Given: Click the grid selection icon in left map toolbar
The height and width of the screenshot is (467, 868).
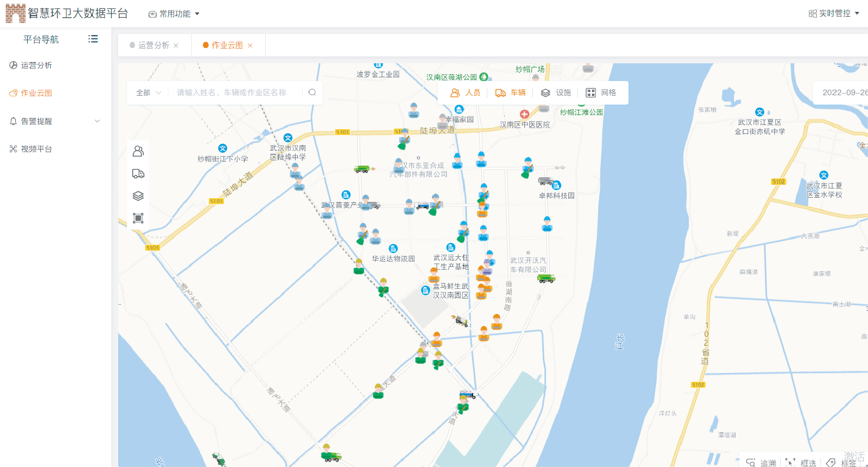Looking at the screenshot, I should tap(138, 218).
